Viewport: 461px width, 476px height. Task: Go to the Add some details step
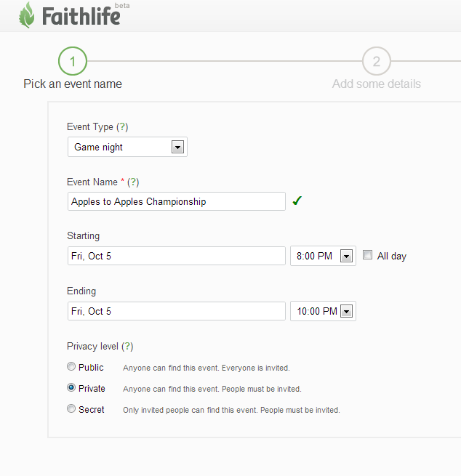pos(376,84)
